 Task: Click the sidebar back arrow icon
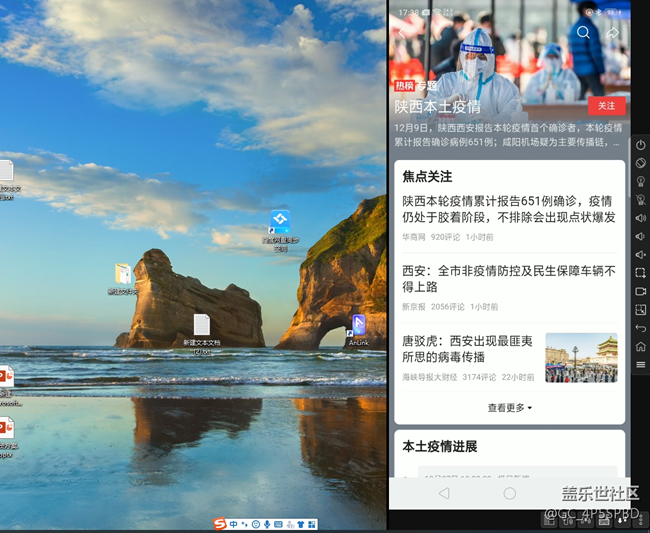pos(641,328)
